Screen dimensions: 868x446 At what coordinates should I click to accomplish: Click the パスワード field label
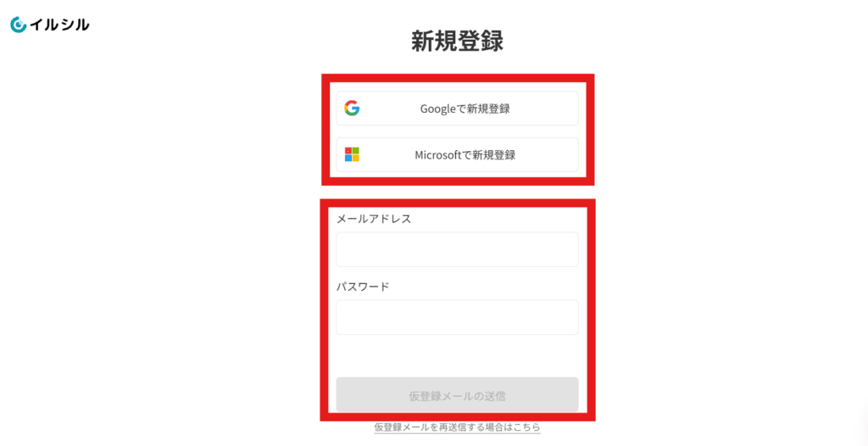click(x=363, y=287)
